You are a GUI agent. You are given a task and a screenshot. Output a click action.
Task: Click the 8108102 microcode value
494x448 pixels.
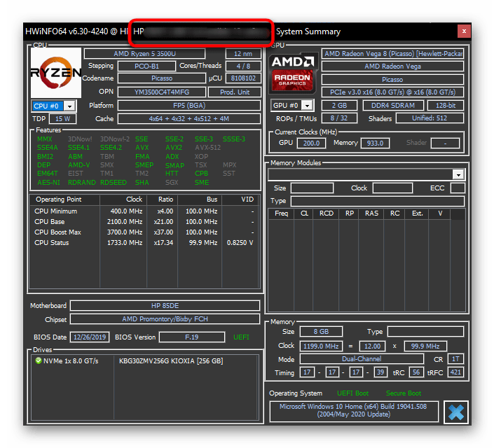243,78
